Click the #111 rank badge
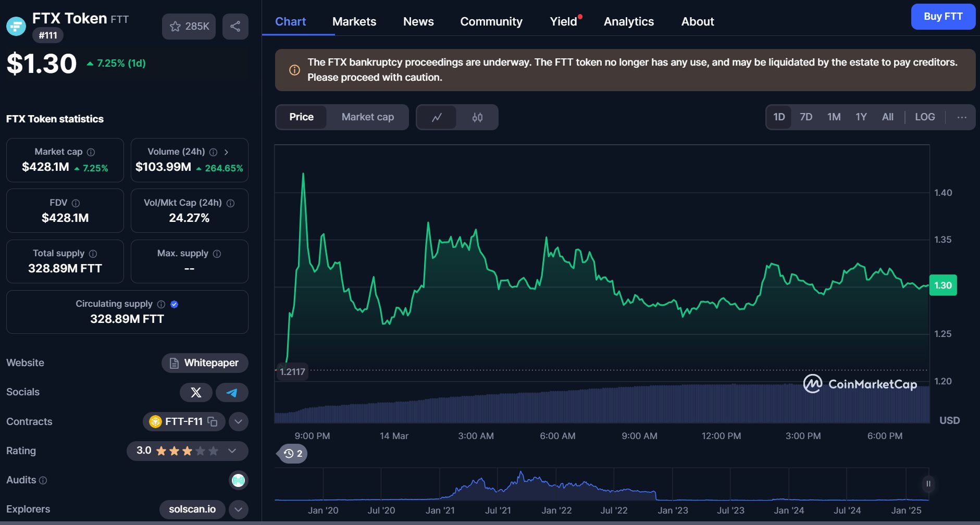 pyautogui.click(x=48, y=35)
